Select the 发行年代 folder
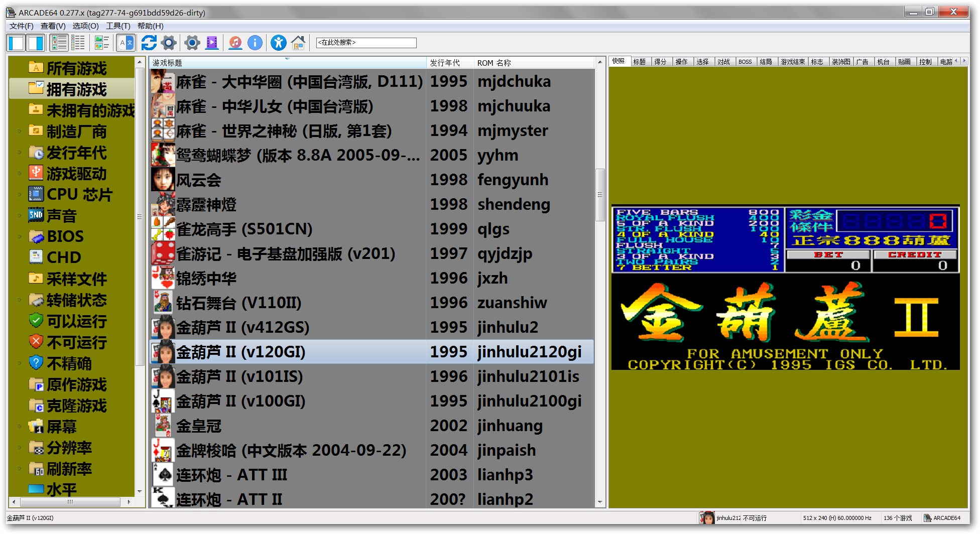Screen dimensions: 980x534 [x=76, y=153]
